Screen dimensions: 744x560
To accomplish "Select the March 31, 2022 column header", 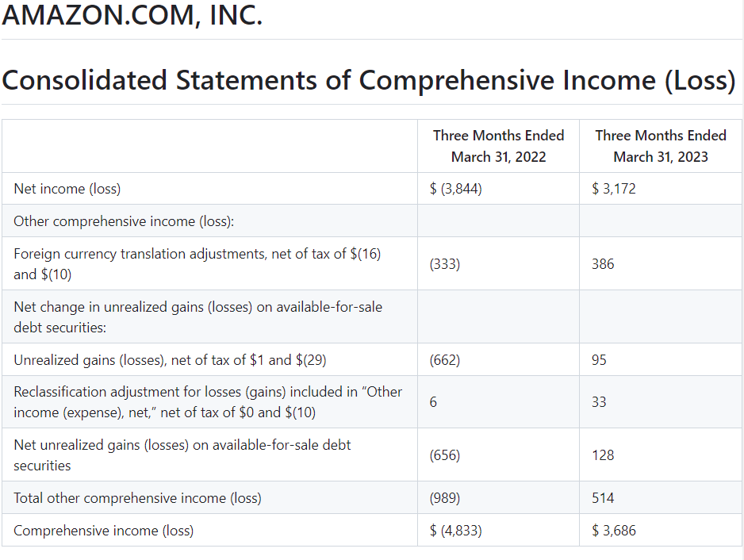I will (498, 146).
